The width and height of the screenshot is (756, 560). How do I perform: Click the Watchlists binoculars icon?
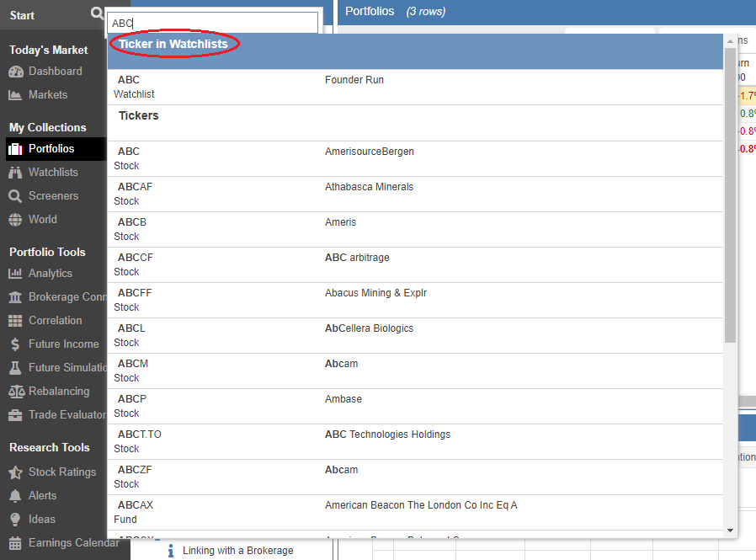15,173
